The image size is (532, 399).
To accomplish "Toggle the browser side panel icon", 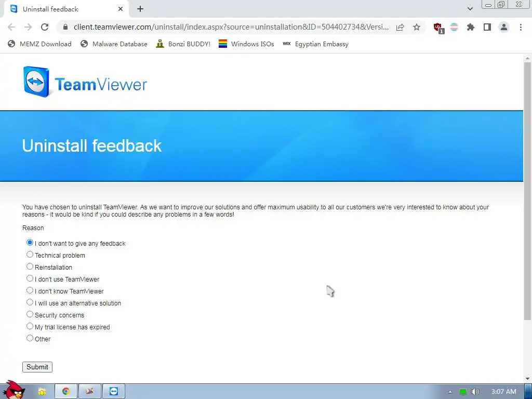I will point(487,27).
